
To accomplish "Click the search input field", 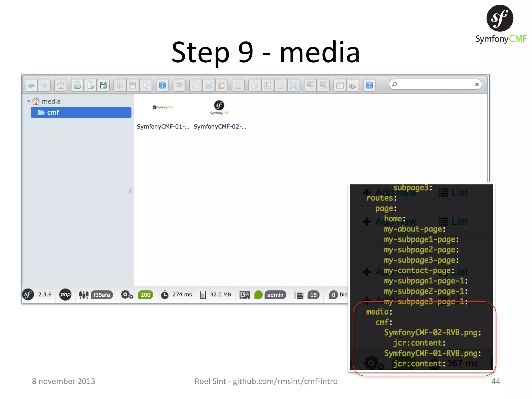I will coord(435,84).
